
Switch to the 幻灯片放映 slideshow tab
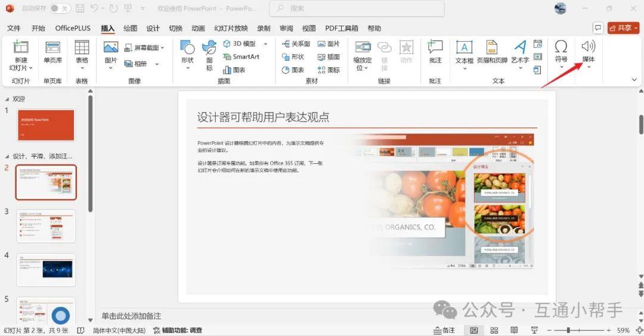click(231, 29)
